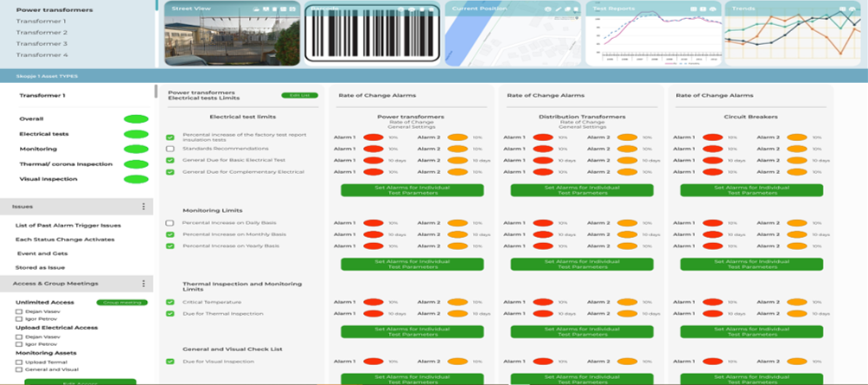Open the Issues section three-dot menu
This screenshot has height=385, width=868.
tap(144, 207)
